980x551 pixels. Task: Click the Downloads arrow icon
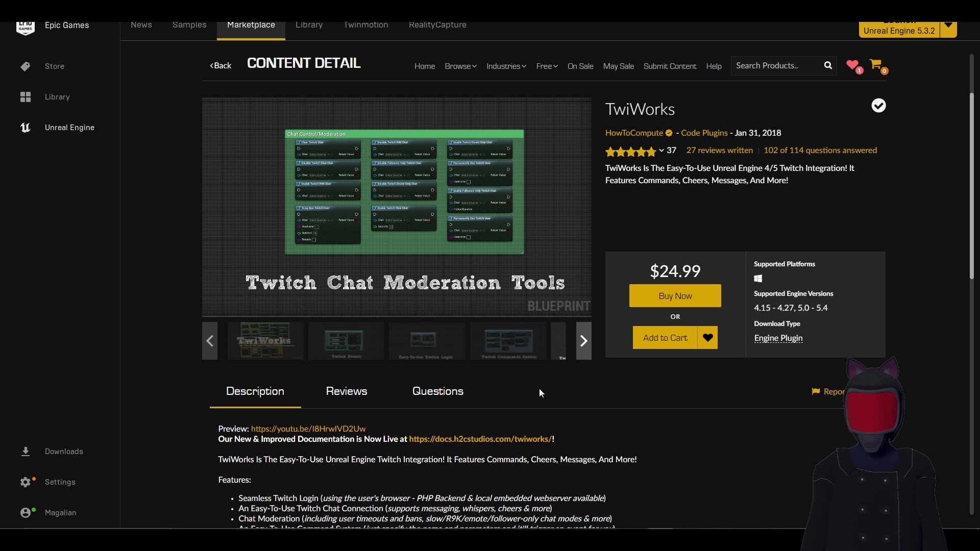coord(26,452)
